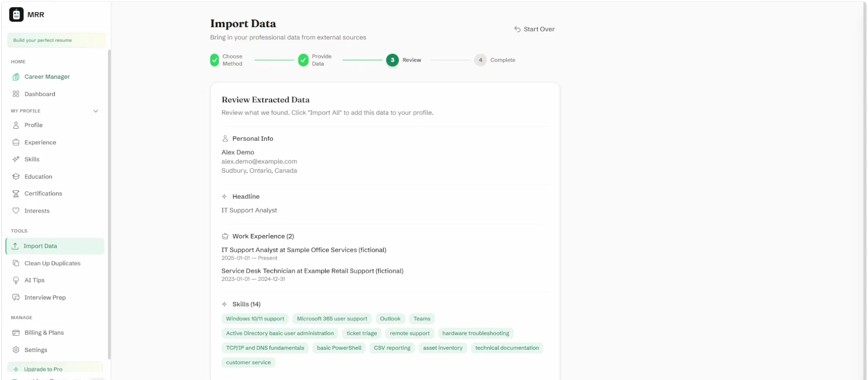
Task: Click the Experience briefcase icon in sidebar
Action: [x=16, y=142]
